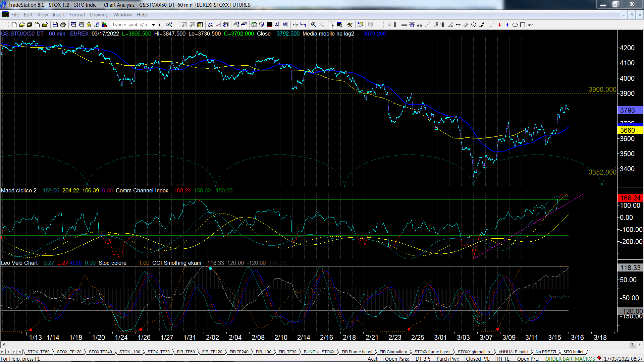The height and width of the screenshot is (362, 644).
Task: Select the horizontal lines drawing tool
Action: tap(404, 25)
